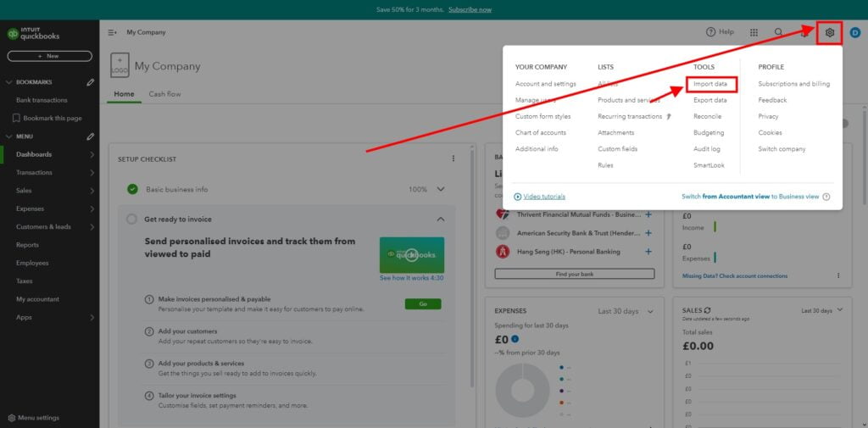Click Switch to Business view link

tap(750, 197)
